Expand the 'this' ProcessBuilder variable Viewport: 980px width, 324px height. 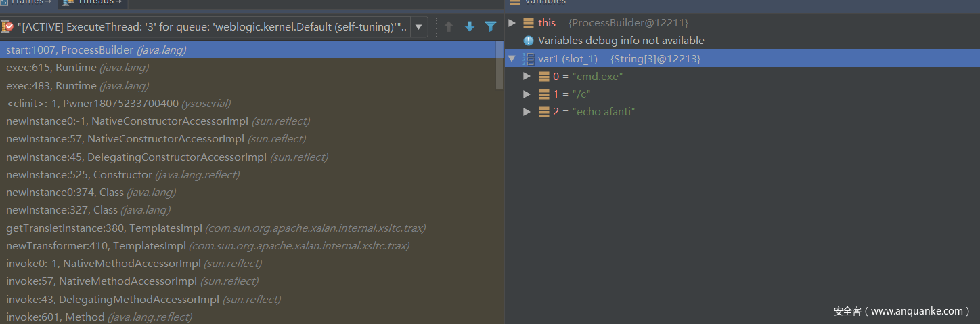click(x=512, y=23)
